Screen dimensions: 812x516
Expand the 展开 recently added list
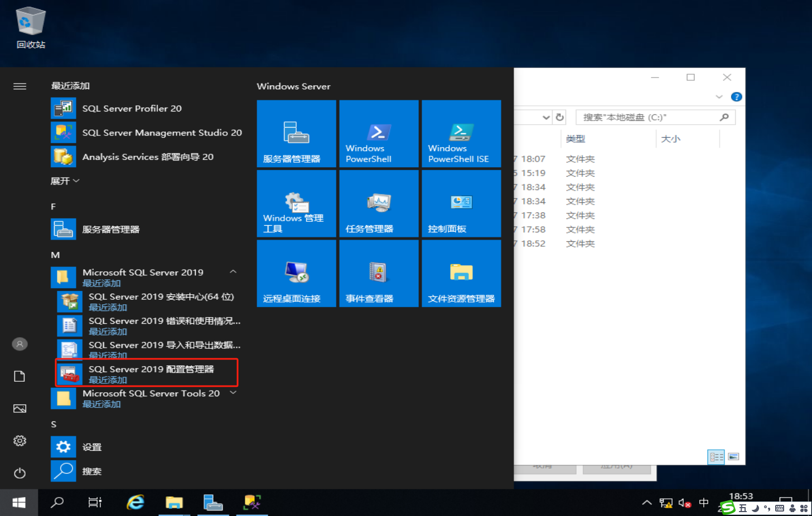(65, 181)
